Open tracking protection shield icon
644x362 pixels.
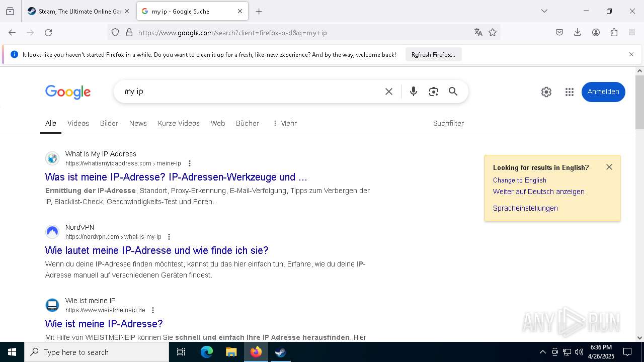click(x=115, y=33)
